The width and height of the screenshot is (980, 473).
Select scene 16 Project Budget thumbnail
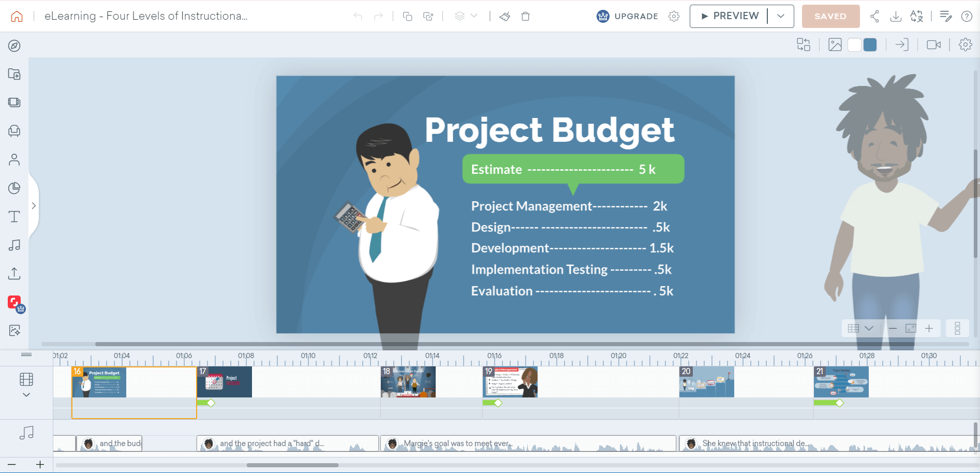click(x=99, y=382)
